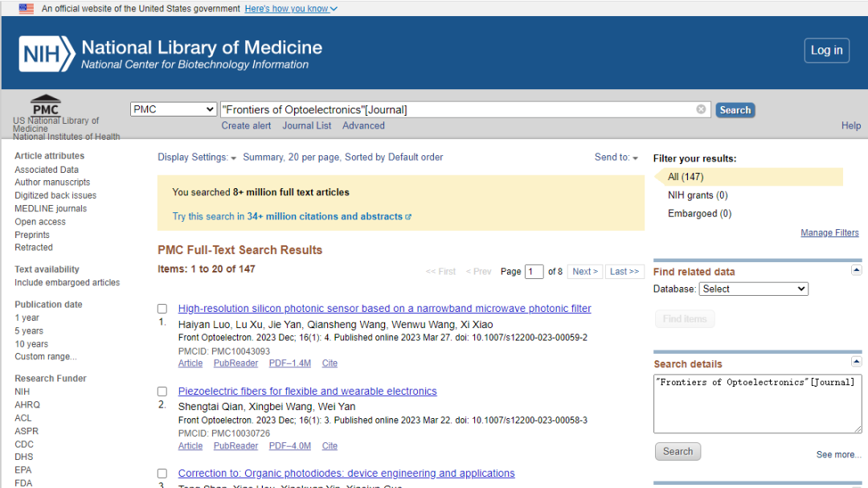Viewport: 868px width, 488px height.
Task: Filter results to Open access
Action: click(40, 222)
